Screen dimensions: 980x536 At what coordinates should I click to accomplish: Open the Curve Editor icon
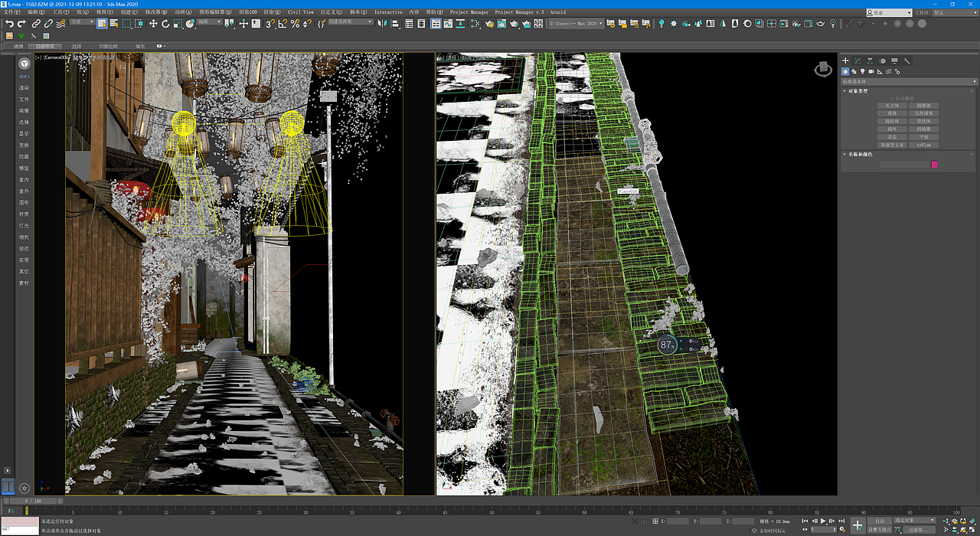(448, 24)
